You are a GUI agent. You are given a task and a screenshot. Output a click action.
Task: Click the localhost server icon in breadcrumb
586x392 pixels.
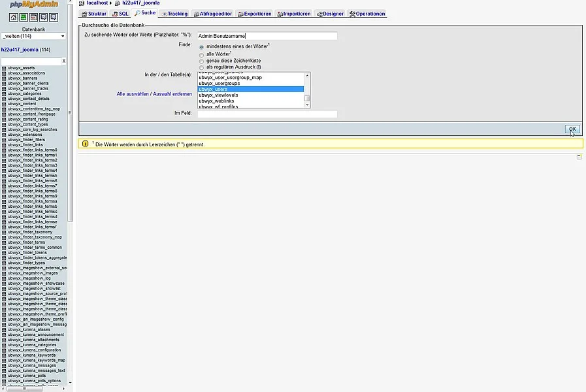click(x=82, y=3)
